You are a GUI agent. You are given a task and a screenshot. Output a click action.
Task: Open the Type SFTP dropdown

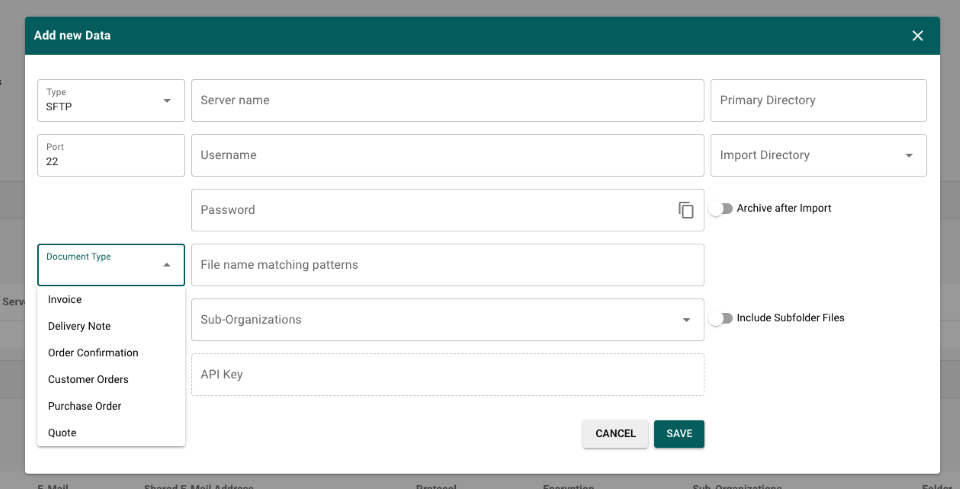coord(111,100)
